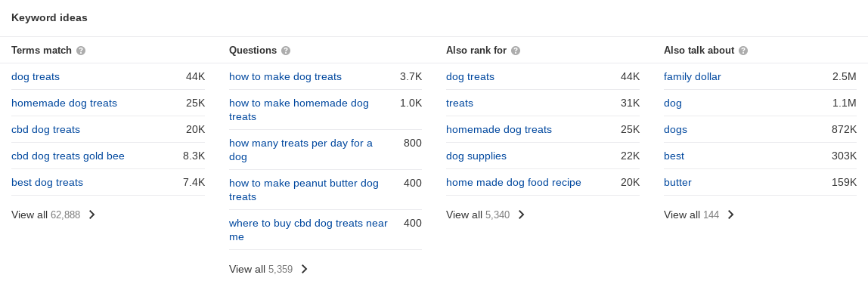Viewport: 868px width, 281px height.
Task: Click the treats keyword under Also rank for
Action: [460, 103]
